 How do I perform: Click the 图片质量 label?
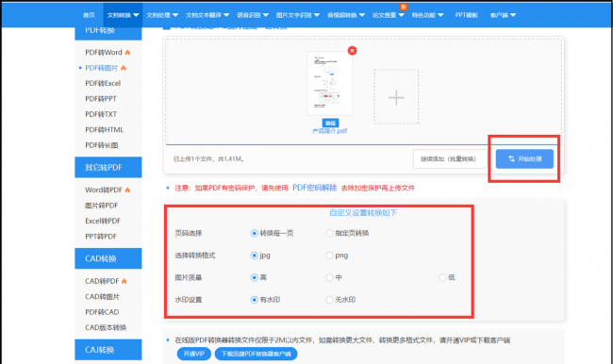point(189,277)
